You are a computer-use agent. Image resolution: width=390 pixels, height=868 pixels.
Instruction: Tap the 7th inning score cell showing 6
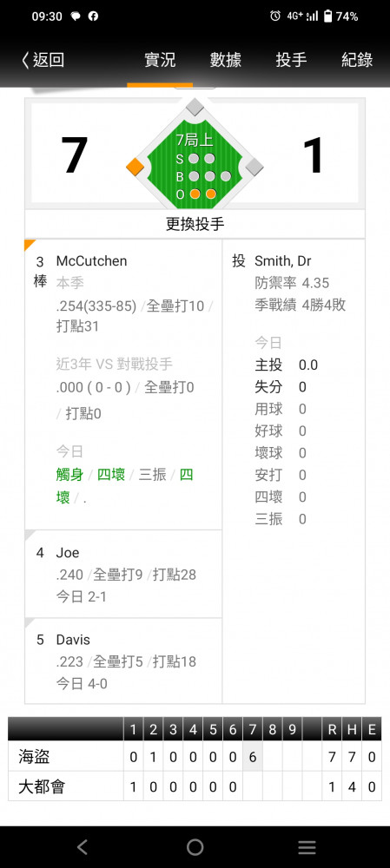253,757
